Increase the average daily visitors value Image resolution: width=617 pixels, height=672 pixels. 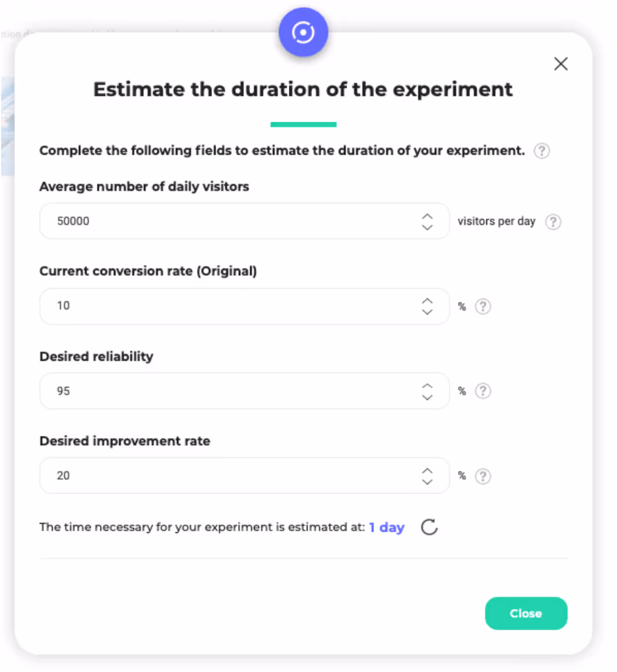427,216
